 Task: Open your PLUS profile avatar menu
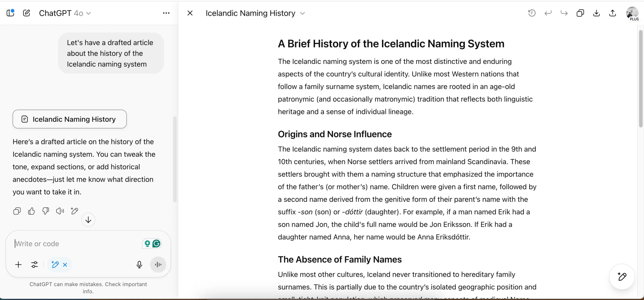[632, 13]
